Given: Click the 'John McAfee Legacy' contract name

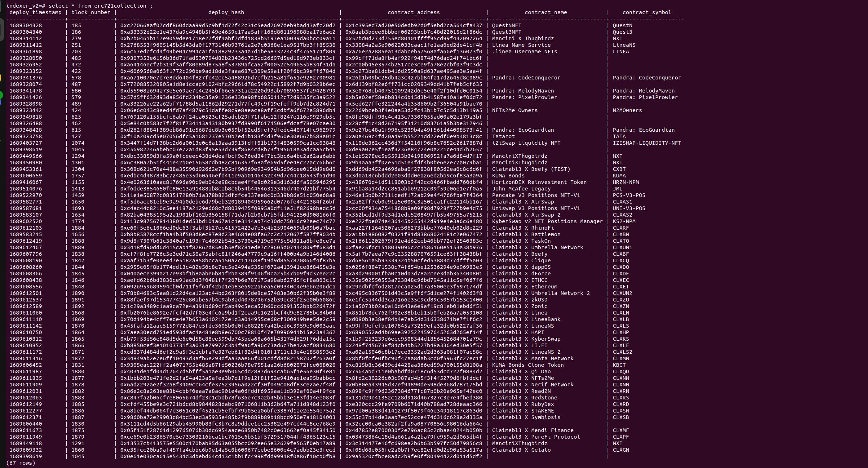Looking at the screenshot, I should click(x=521, y=189).
